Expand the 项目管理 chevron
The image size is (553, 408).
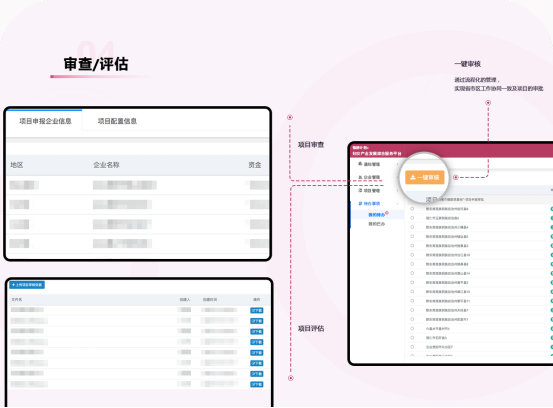(x=397, y=191)
